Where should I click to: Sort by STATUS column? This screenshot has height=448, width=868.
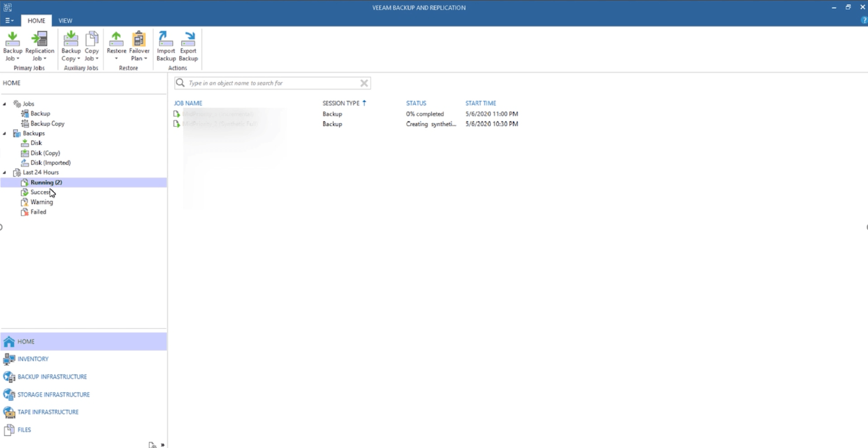click(x=416, y=103)
